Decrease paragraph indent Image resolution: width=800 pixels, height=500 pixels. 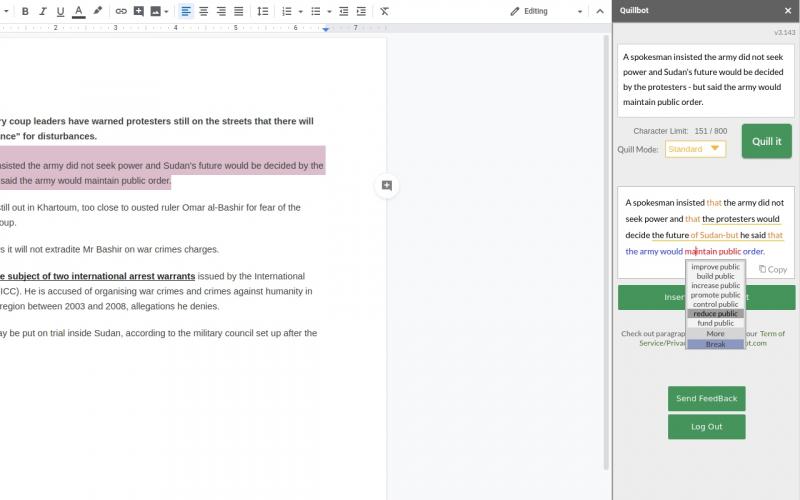[x=343, y=11]
